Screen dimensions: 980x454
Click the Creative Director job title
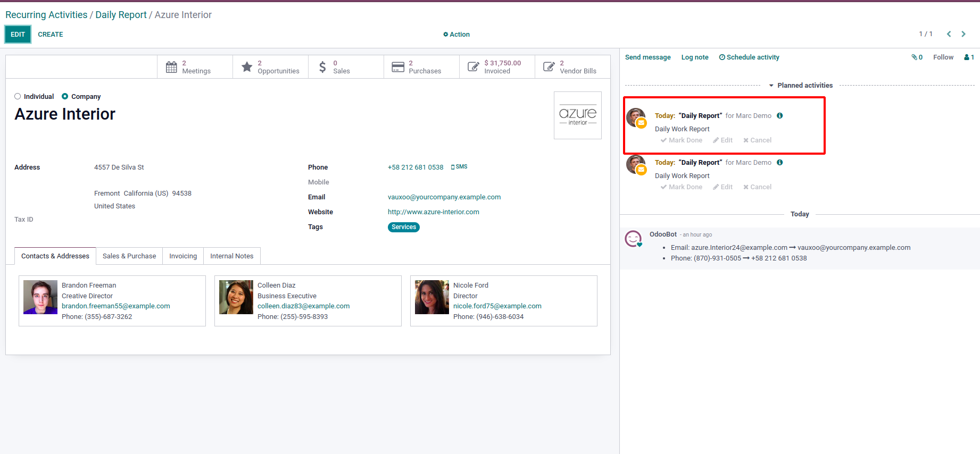click(87, 296)
